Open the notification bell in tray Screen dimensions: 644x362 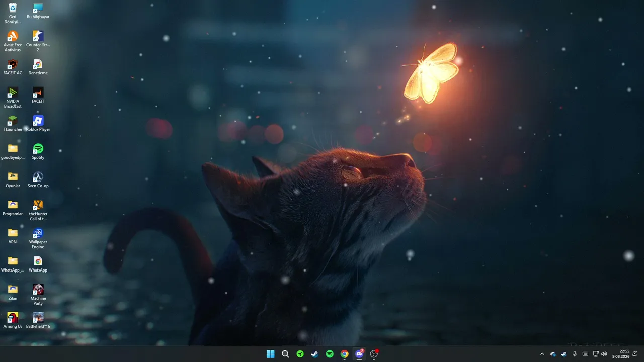point(635,354)
